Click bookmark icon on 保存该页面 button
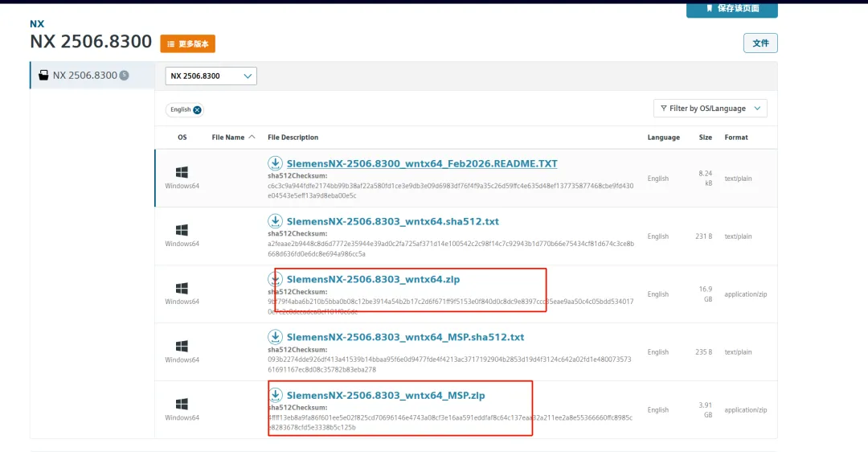Screen dimensions: 868x452 [x=709, y=8]
